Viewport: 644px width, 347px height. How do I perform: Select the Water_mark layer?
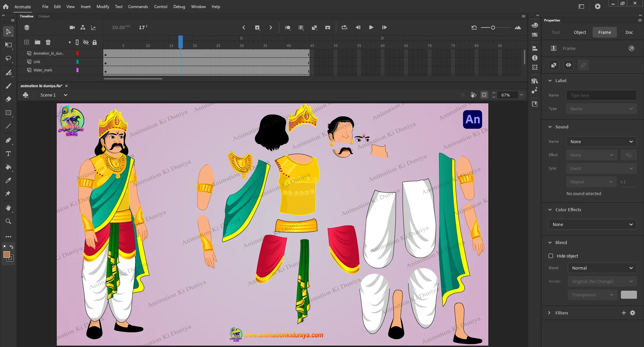[x=43, y=70]
